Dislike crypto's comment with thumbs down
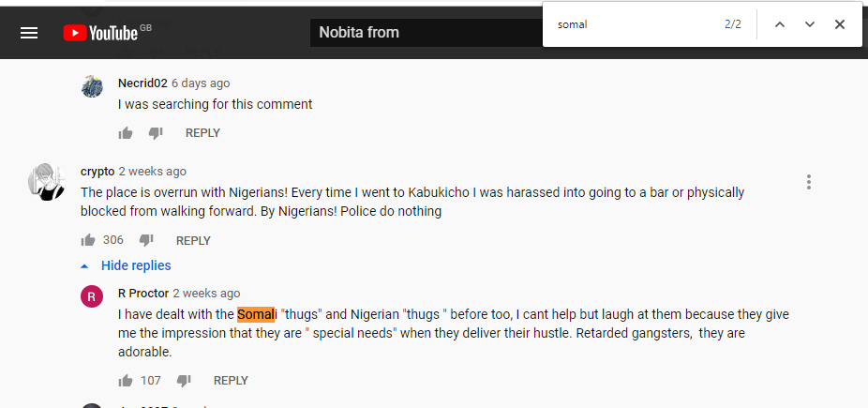 click(146, 240)
